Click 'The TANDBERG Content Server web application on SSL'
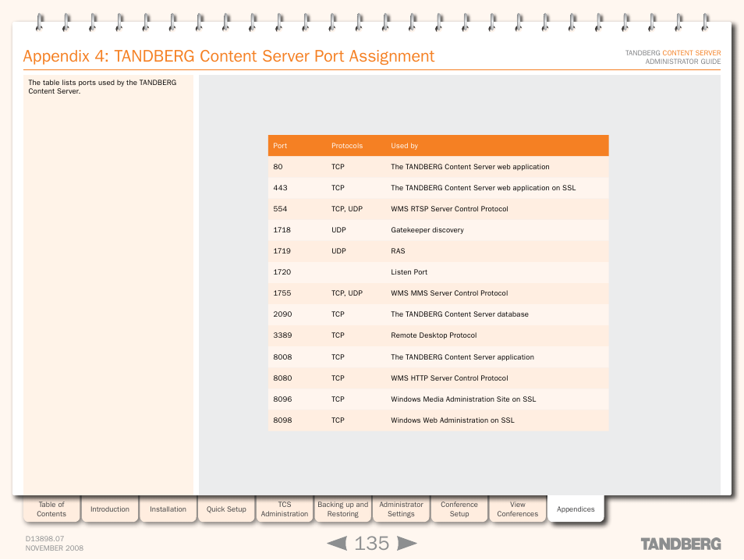744x560 pixels. (x=483, y=188)
